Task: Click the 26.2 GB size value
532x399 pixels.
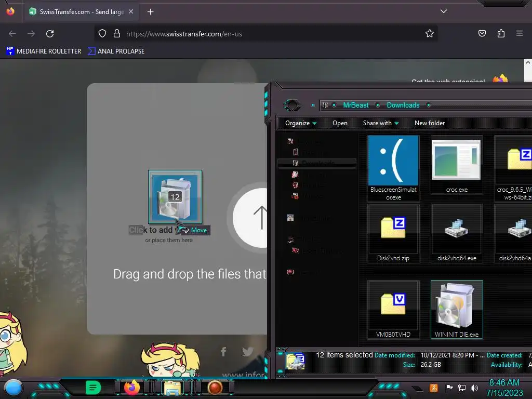Action: [431, 365]
